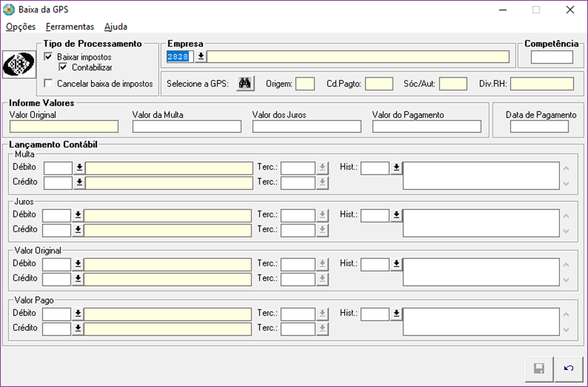Click the undo arrow icon button

point(569,369)
